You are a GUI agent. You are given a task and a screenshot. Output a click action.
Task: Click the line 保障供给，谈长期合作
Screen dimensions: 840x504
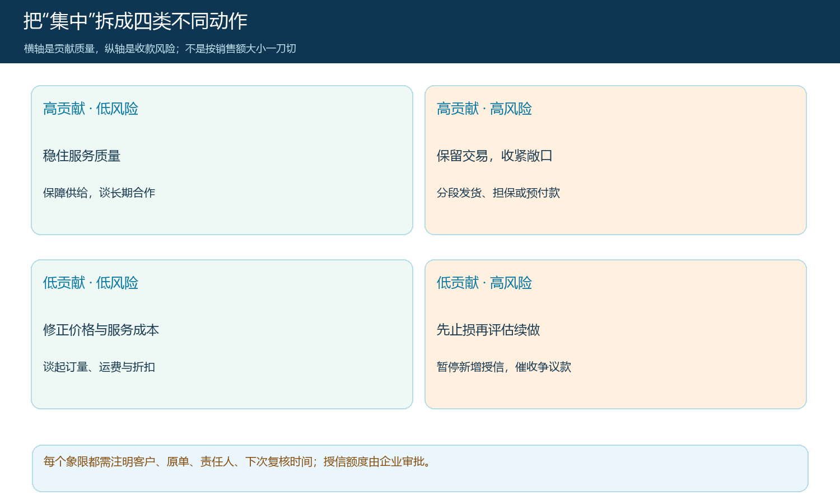coord(99,193)
